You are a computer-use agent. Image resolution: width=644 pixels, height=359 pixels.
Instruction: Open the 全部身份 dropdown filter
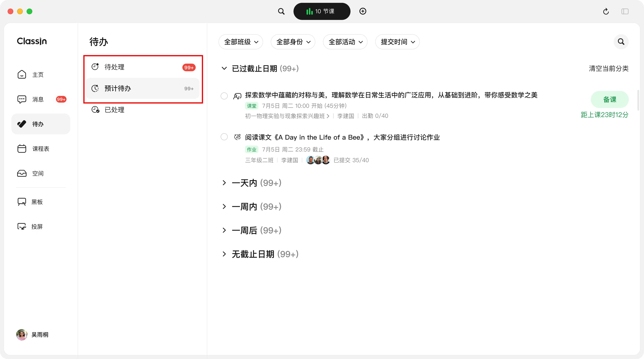[293, 42]
